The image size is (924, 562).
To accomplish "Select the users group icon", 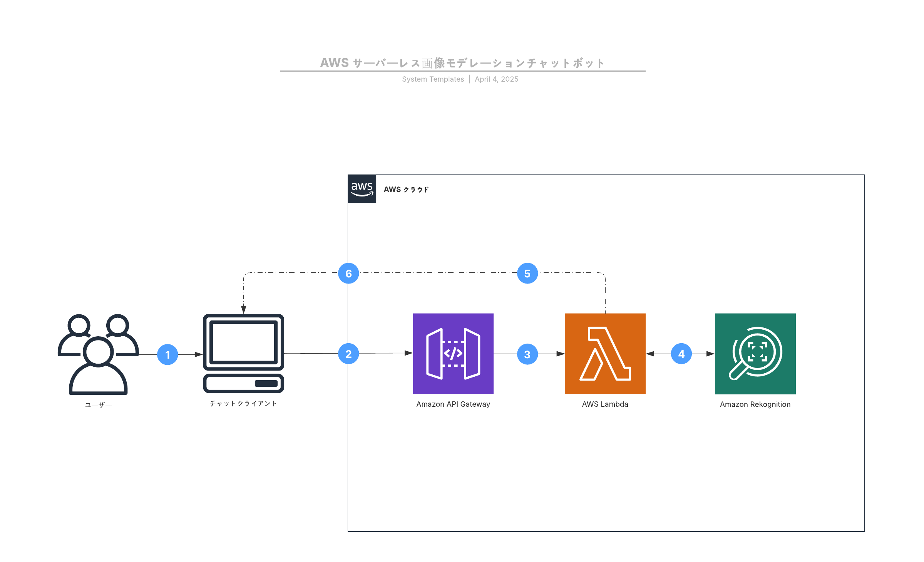I will 98,354.
